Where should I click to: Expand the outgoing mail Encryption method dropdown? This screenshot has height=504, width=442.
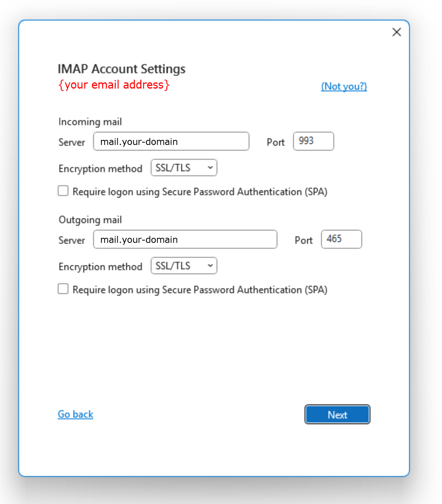pyautogui.click(x=184, y=266)
